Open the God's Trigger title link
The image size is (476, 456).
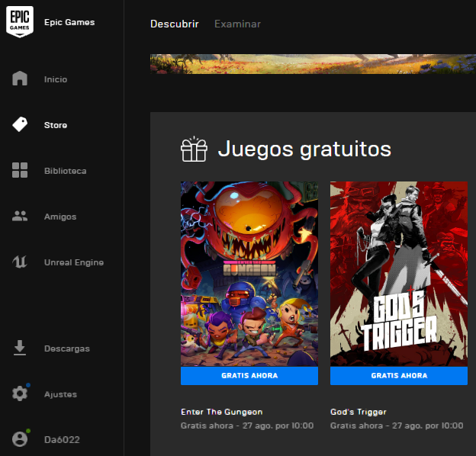point(359,412)
